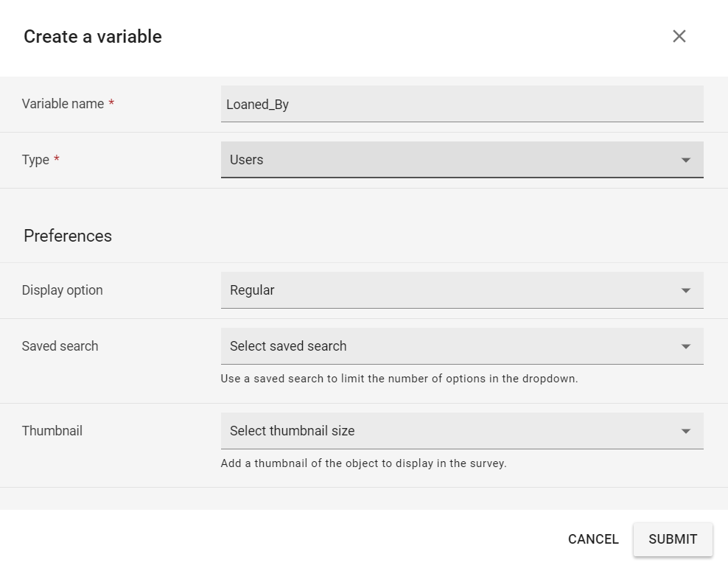The image size is (728, 568).
Task: Click the Preferences section heading
Action: [68, 236]
